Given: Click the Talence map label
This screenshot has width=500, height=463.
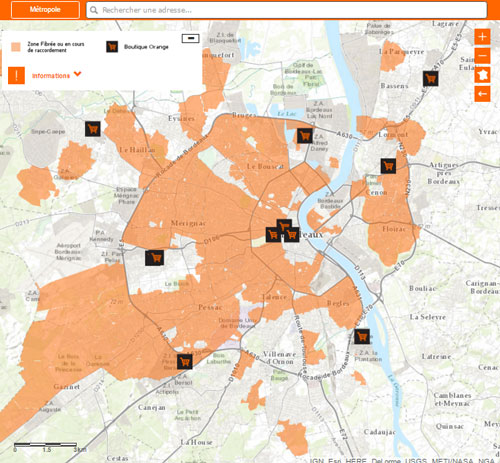Looking at the screenshot, I should (x=274, y=297).
